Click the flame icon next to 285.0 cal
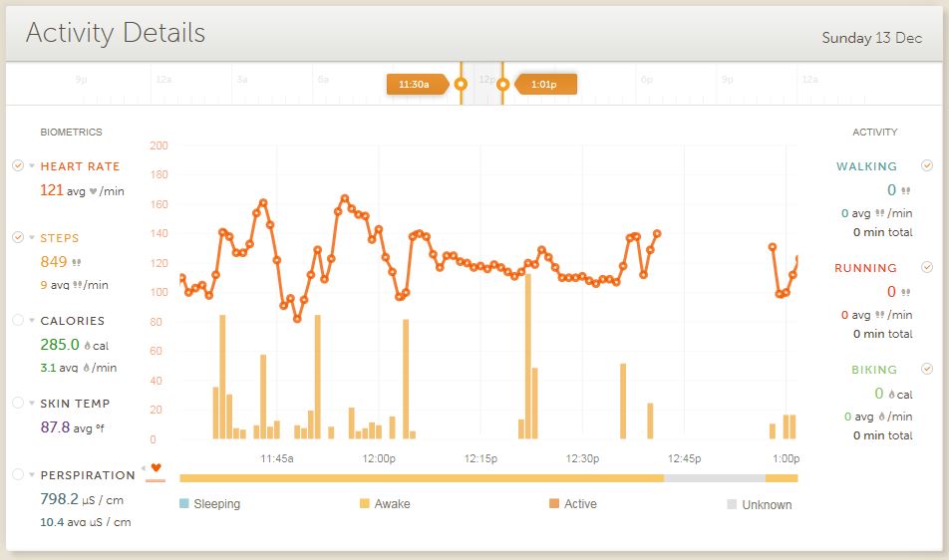 coord(87,346)
